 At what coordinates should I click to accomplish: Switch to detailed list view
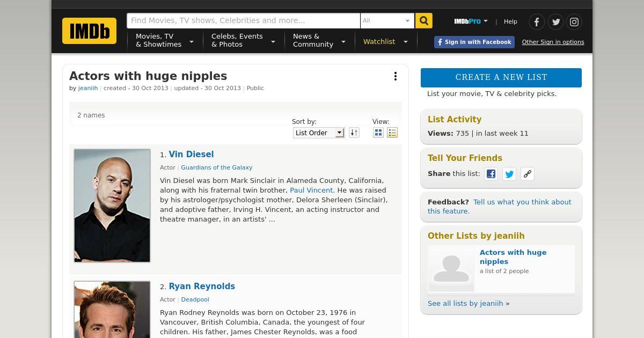pos(392,133)
